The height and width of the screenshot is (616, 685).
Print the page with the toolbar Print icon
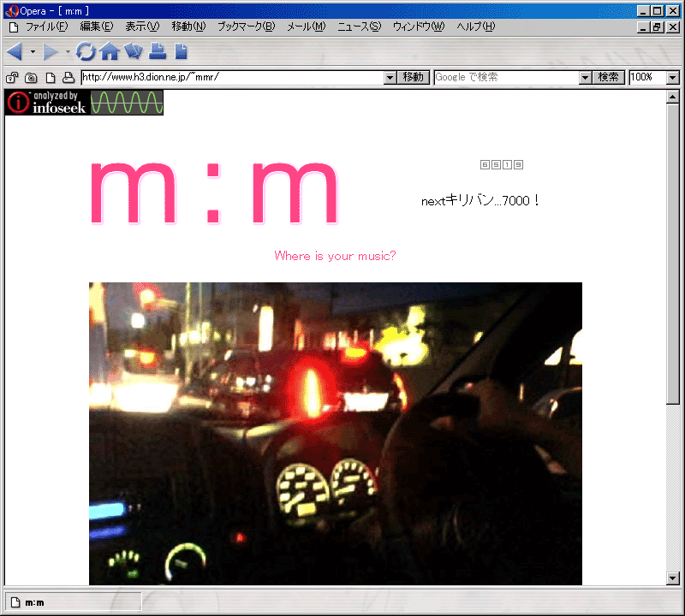(158, 51)
